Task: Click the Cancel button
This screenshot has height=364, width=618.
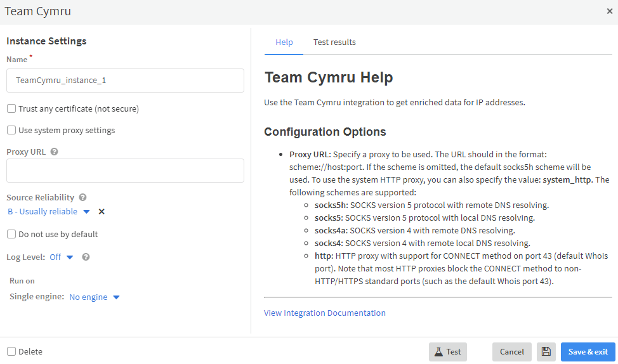Action: pyautogui.click(x=511, y=352)
